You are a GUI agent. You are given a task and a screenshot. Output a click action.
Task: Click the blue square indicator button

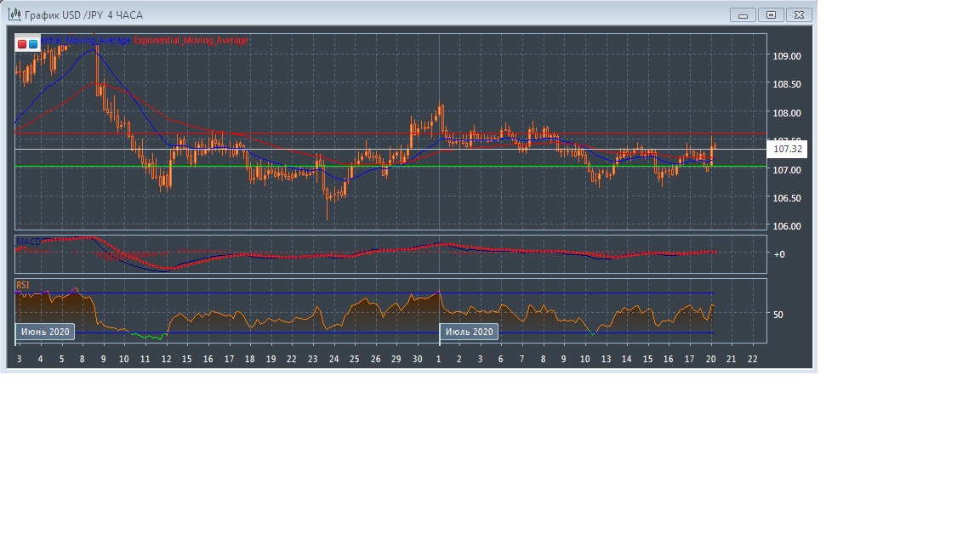[33, 43]
